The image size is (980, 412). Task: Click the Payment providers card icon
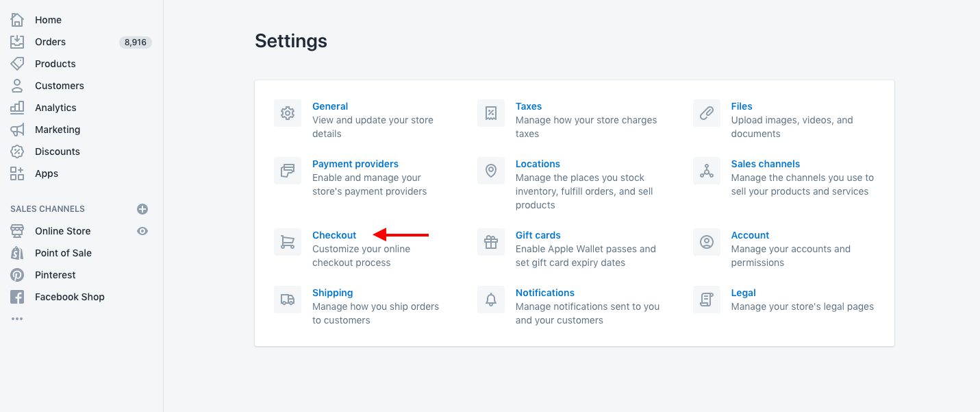(288, 171)
